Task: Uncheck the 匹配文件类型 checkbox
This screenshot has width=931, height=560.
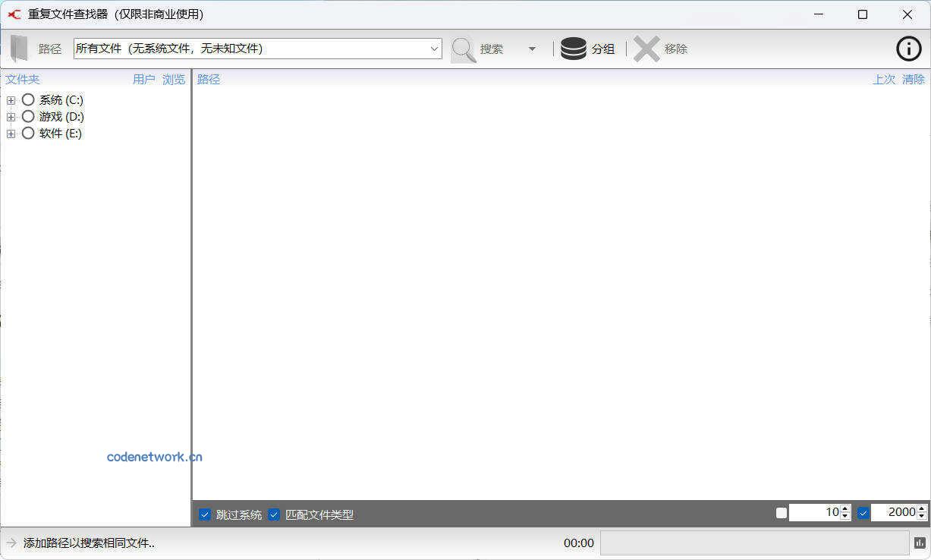Action: [274, 514]
